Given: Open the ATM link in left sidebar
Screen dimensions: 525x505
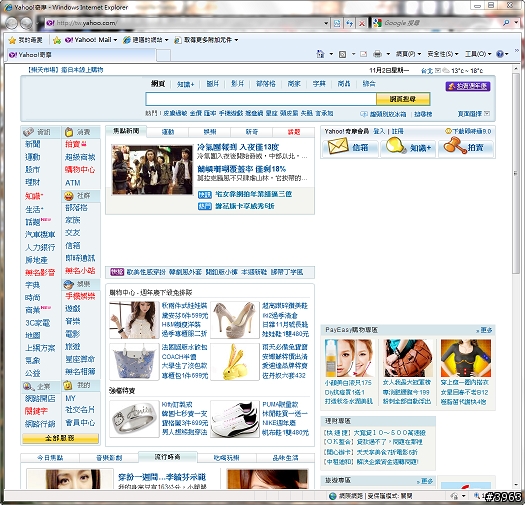Looking at the screenshot, I should pyautogui.click(x=73, y=183).
